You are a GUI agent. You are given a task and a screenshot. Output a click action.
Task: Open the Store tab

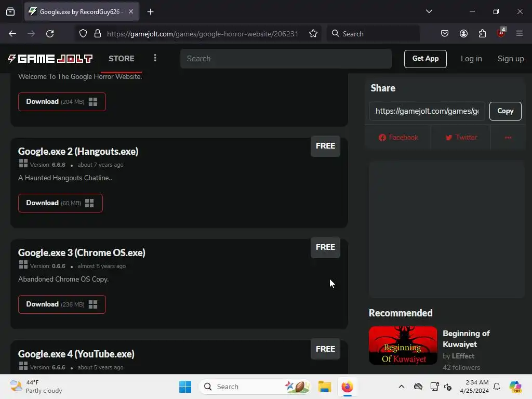(x=121, y=59)
